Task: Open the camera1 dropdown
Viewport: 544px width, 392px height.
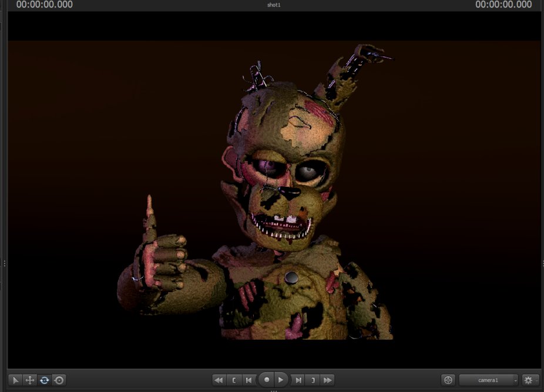Action: pyautogui.click(x=489, y=380)
